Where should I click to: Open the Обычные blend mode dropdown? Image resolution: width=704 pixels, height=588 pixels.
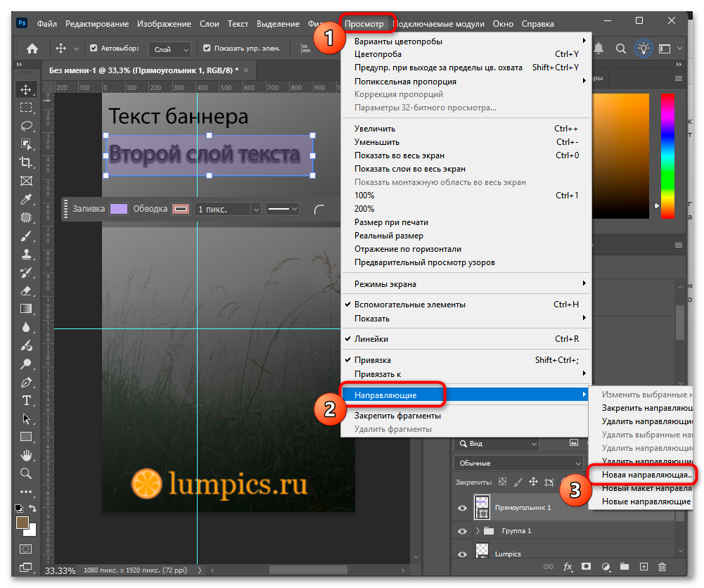pyautogui.click(x=518, y=464)
